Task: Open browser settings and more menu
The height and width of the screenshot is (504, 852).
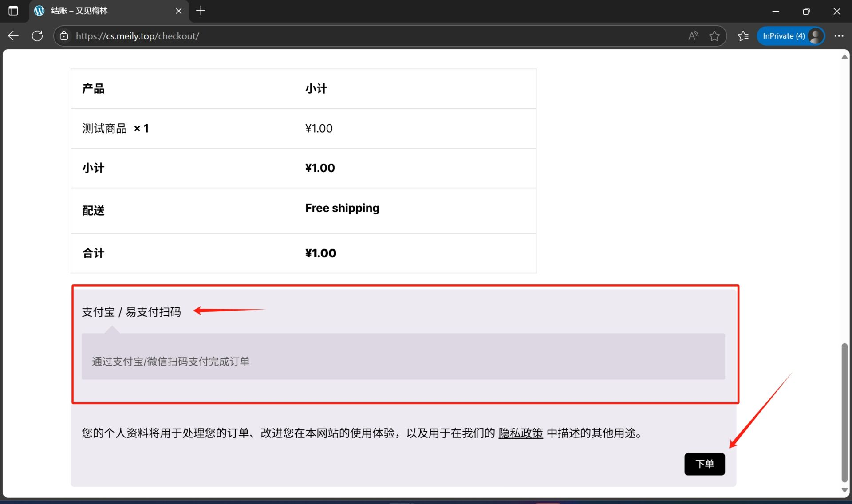Action: click(838, 36)
